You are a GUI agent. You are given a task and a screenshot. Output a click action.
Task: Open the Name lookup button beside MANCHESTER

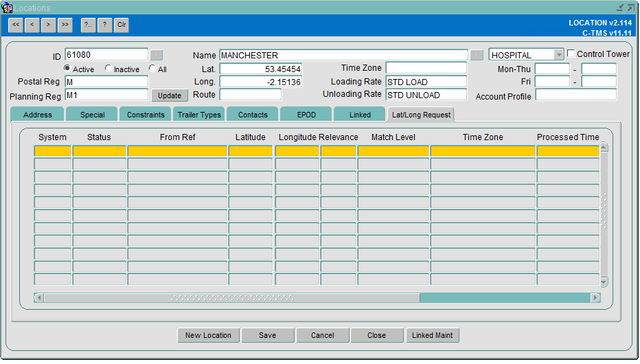coord(477,55)
